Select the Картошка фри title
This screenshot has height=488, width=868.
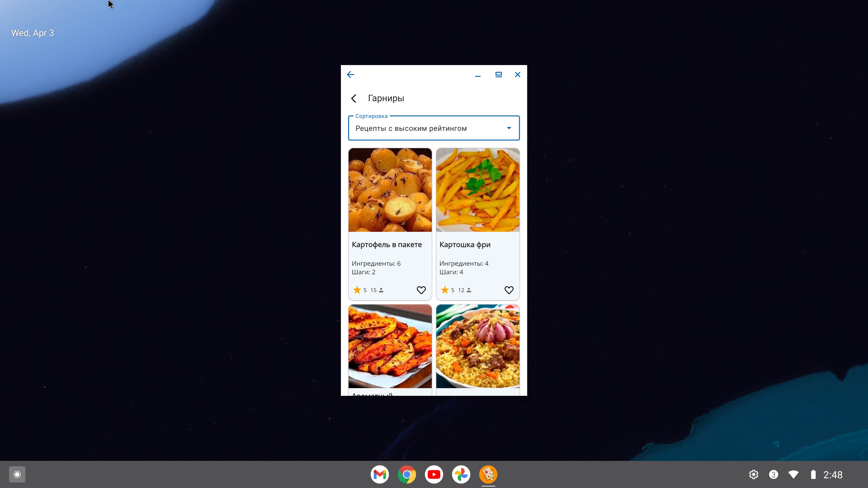(465, 244)
